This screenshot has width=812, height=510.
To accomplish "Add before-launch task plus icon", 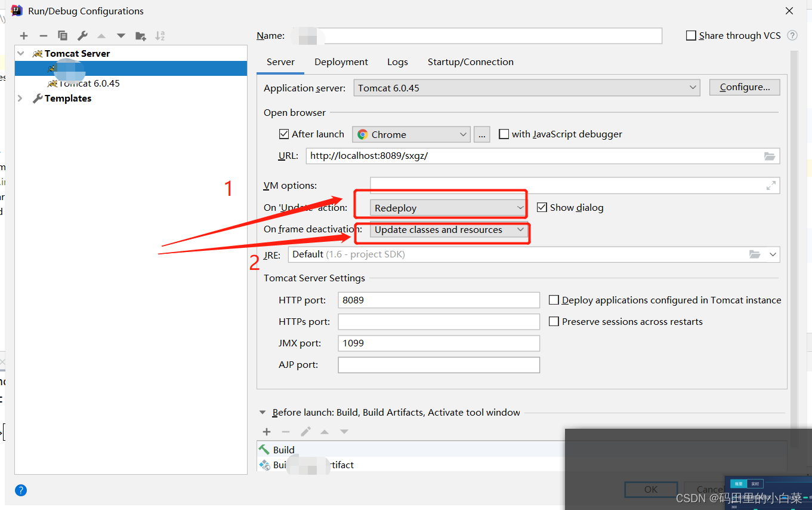I will [x=267, y=432].
